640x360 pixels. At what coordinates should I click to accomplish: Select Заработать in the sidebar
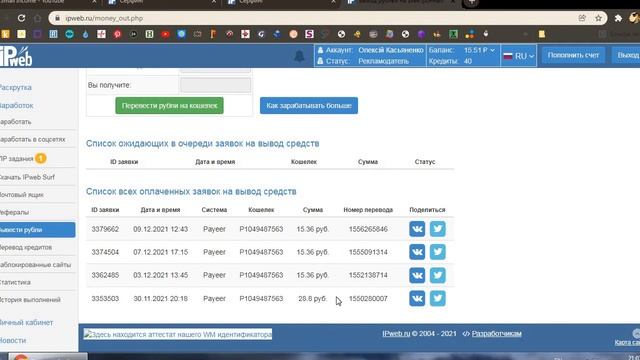16,122
